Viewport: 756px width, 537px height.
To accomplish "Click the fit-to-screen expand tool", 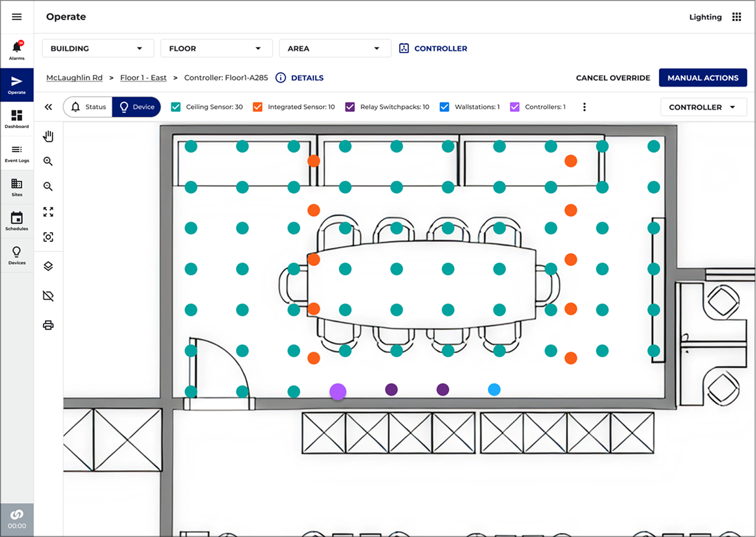I will click(x=49, y=212).
